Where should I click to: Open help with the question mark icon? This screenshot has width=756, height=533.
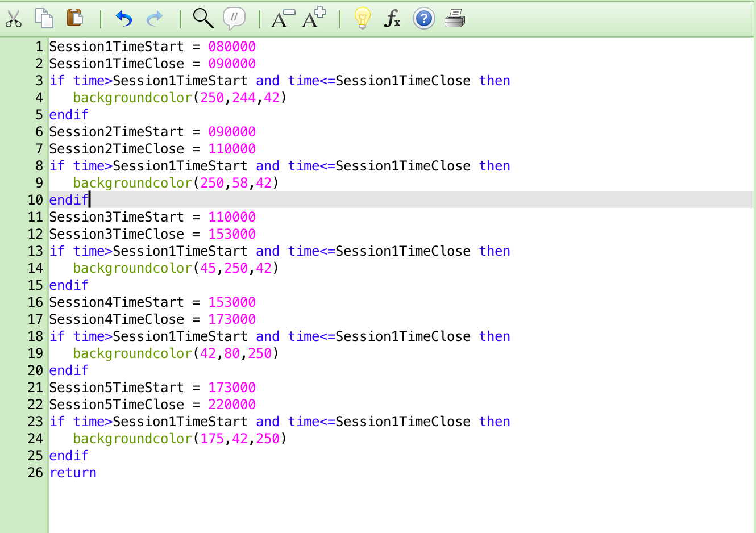point(423,19)
